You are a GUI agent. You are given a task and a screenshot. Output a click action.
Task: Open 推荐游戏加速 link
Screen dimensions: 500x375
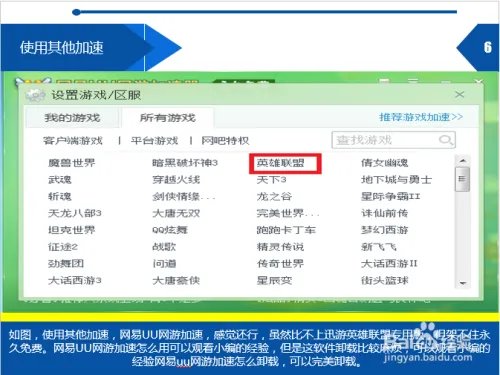(421, 117)
